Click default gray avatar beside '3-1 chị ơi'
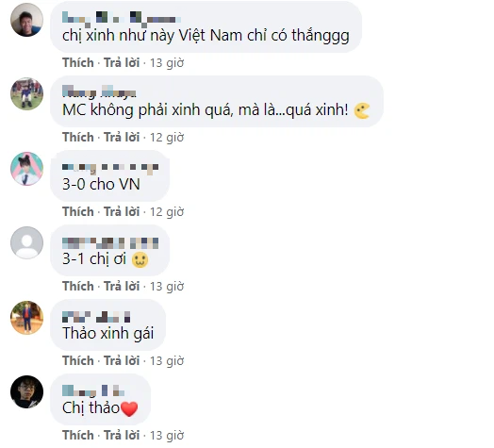494x448 pixels. pos(26,242)
